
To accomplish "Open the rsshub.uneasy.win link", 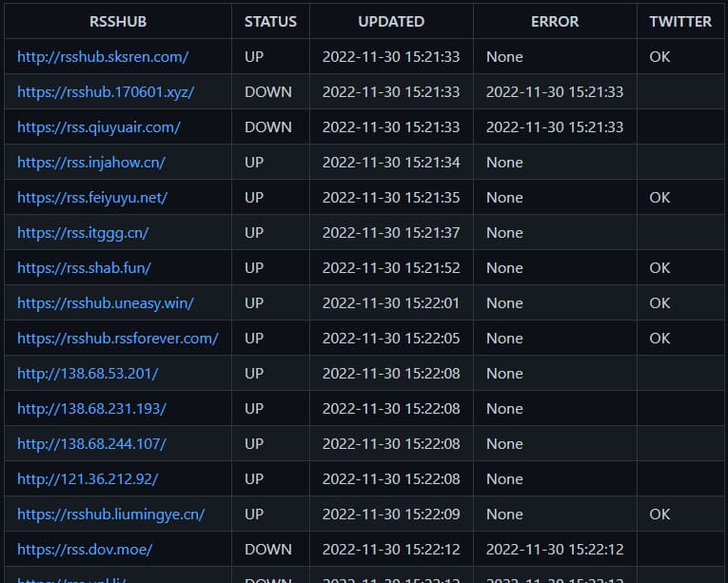I will (x=106, y=303).
